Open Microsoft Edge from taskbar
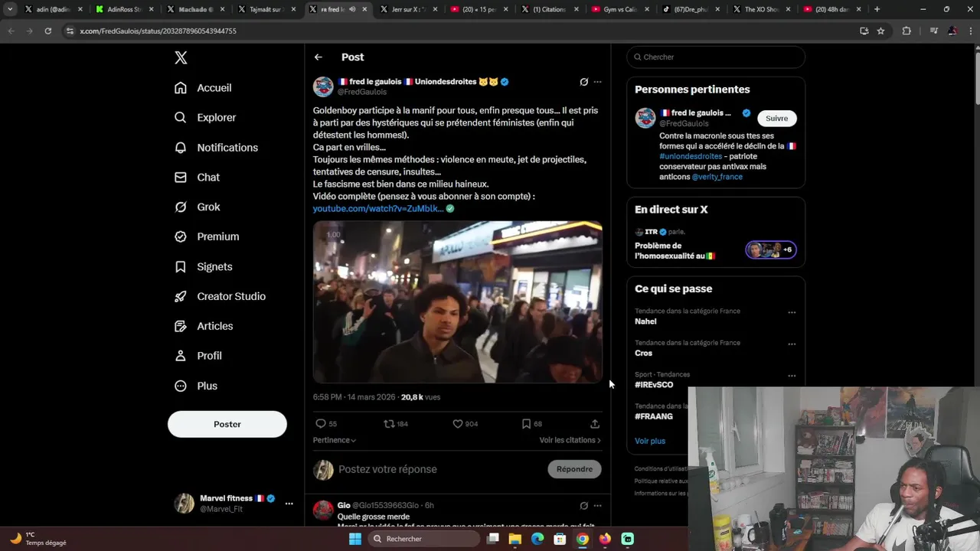The image size is (980, 551). pyautogui.click(x=537, y=539)
